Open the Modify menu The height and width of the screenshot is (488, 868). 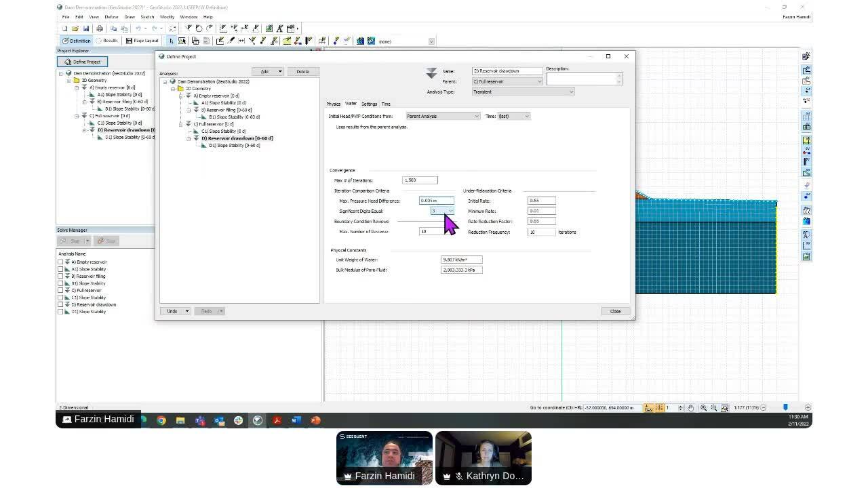167,17
